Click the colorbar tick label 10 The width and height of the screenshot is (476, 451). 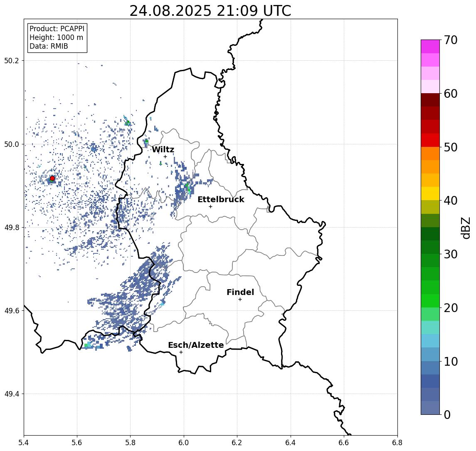click(x=450, y=361)
